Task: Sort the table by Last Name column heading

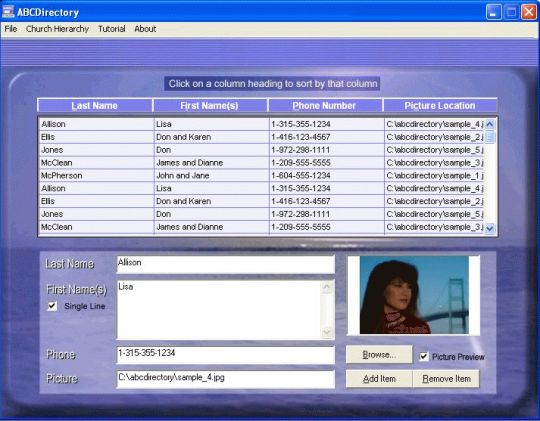Action: tap(95, 105)
